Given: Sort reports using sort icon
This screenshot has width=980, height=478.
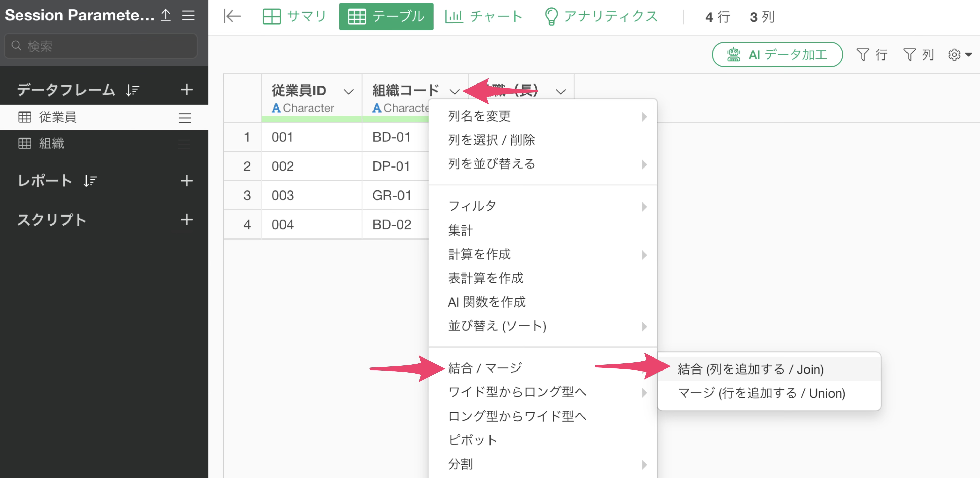Looking at the screenshot, I should (x=90, y=180).
